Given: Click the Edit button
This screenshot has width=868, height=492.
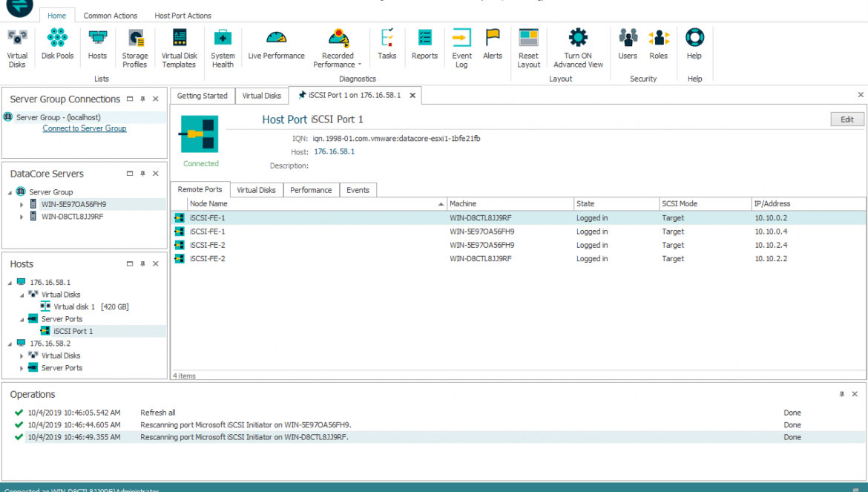Looking at the screenshot, I should tap(847, 119).
